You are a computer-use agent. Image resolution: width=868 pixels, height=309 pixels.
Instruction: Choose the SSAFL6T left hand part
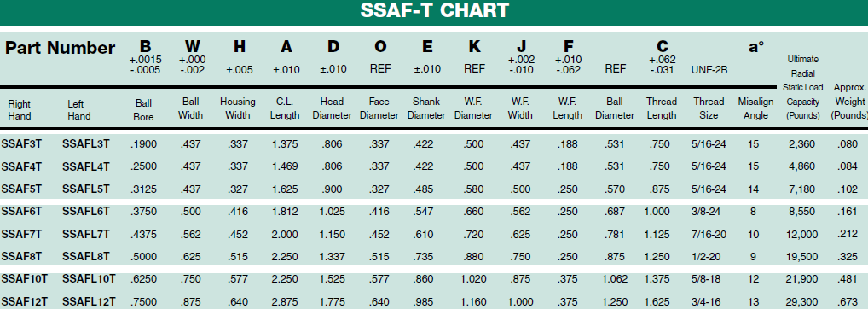(86, 212)
